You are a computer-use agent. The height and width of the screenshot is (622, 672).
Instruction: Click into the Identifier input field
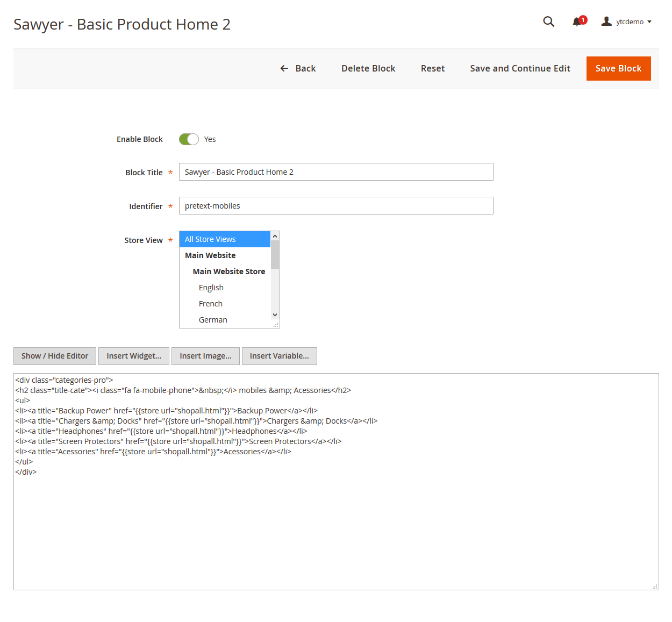336,206
